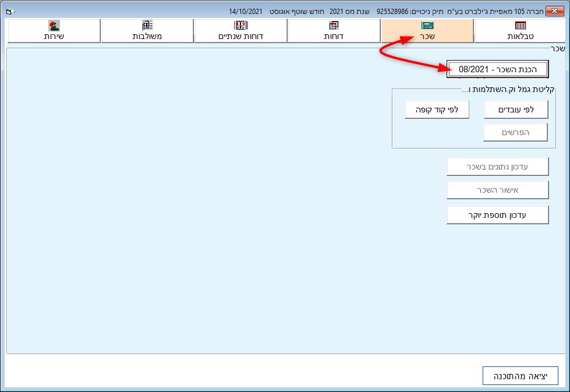Click the שכר calculator icon
570x392 pixels.
point(427,26)
